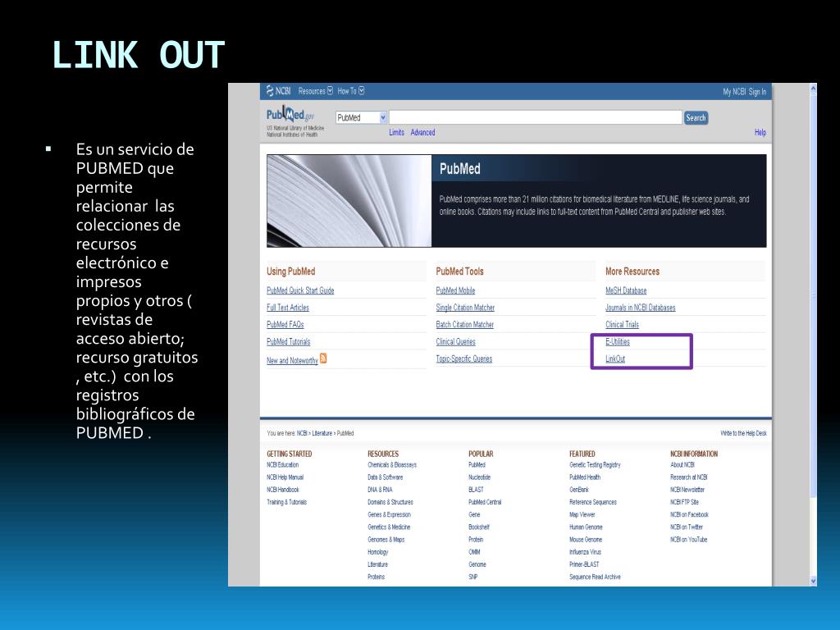Open Topic-Specific Queries link

point(464,359)
